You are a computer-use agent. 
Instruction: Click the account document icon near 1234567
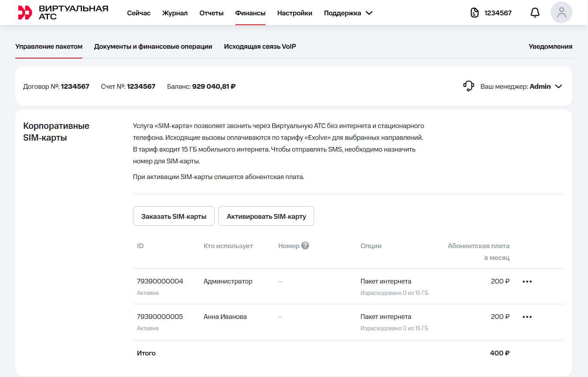[475, 13]
